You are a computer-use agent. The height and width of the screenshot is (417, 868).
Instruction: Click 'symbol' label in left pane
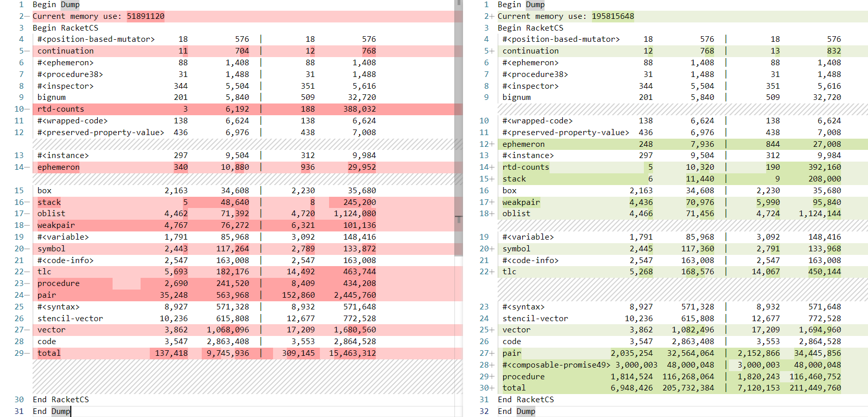coord(51,249)
